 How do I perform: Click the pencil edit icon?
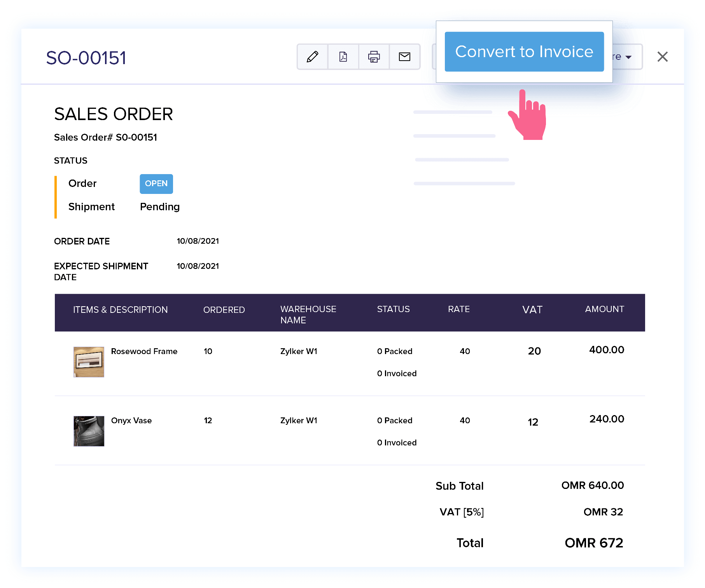(312, 57)
